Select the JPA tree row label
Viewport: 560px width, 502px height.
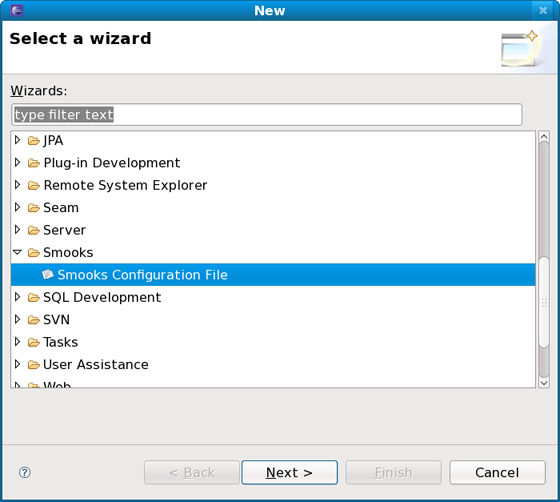53,141
